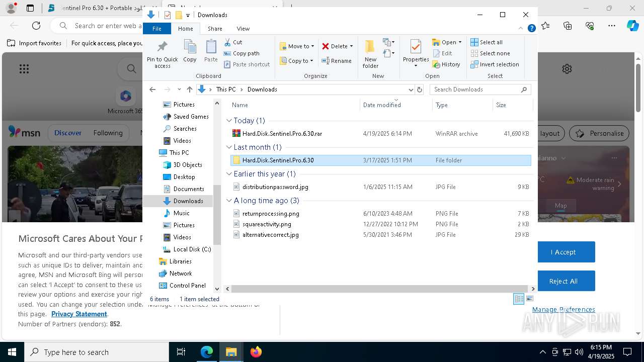The height and width of the screenshot is (362, 644).
Task: Open Desktop in navigation pane
Action: tap(179, 177)
